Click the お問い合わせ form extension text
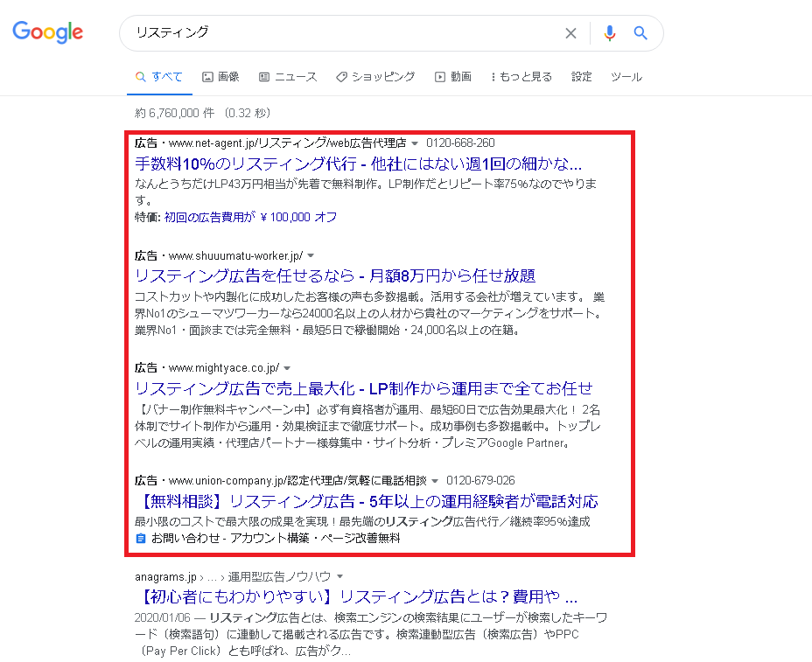812x662 pixels. (x=276, y=539)
